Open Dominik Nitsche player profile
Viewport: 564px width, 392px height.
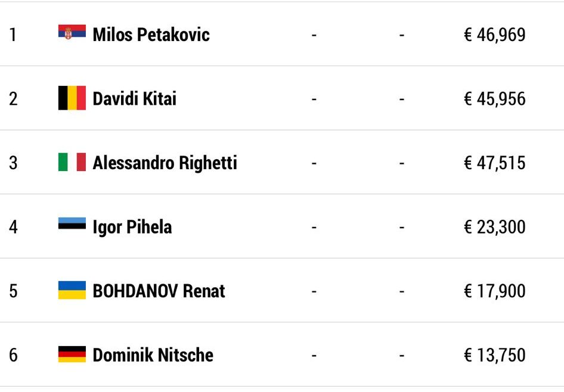153,355
